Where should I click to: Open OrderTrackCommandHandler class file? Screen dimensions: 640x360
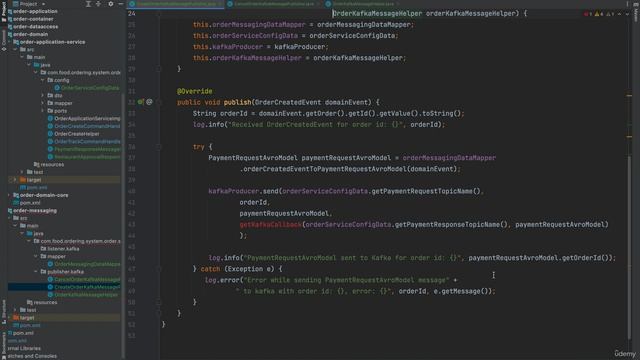(84, 142)
